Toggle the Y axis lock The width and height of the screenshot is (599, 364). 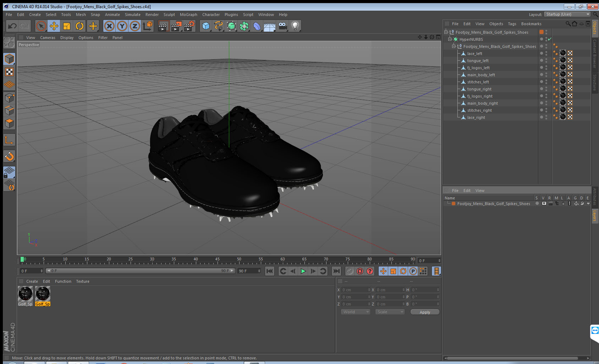[122, 26]
